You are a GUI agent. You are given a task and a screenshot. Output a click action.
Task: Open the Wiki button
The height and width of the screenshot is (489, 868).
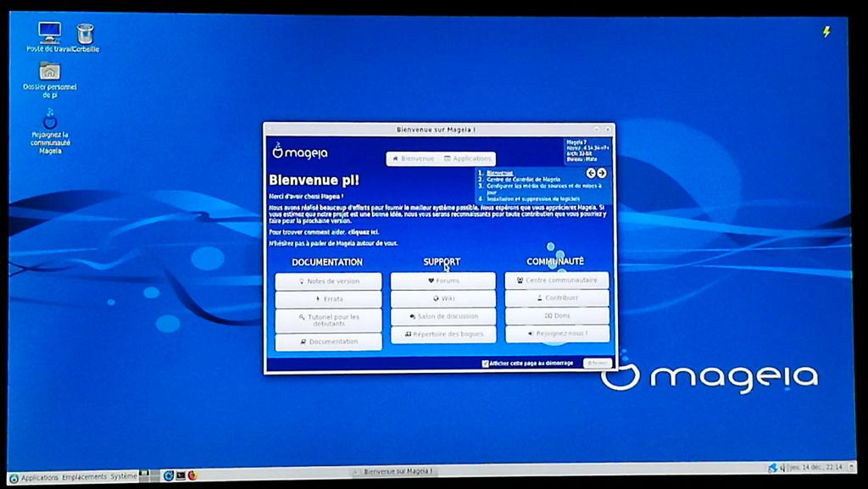(x=443, y=298)
